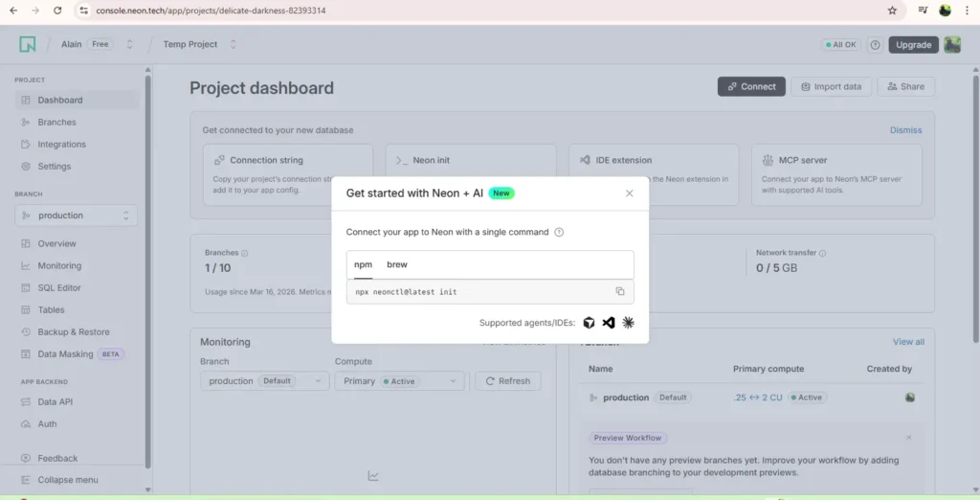Click the VS Code supported IDE icon
Screen dimensions: 980x500
point(609,323)
